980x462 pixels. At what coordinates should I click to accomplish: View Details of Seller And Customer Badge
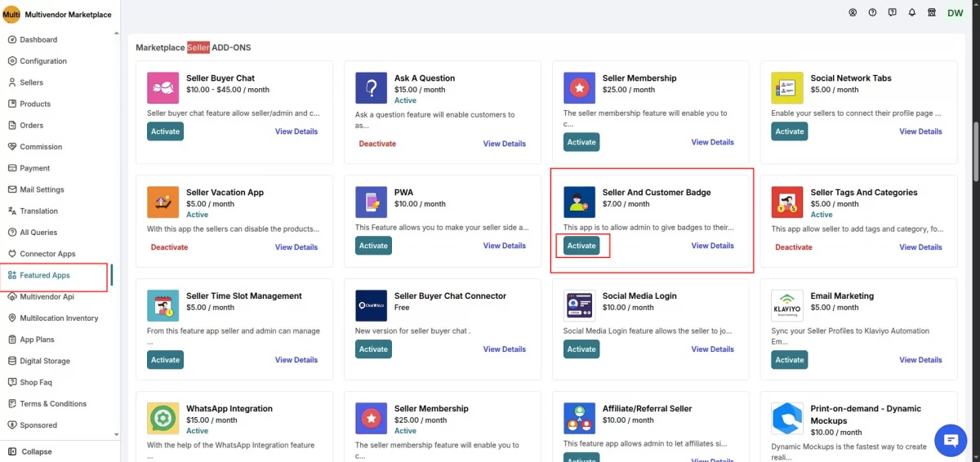[713, 246]
